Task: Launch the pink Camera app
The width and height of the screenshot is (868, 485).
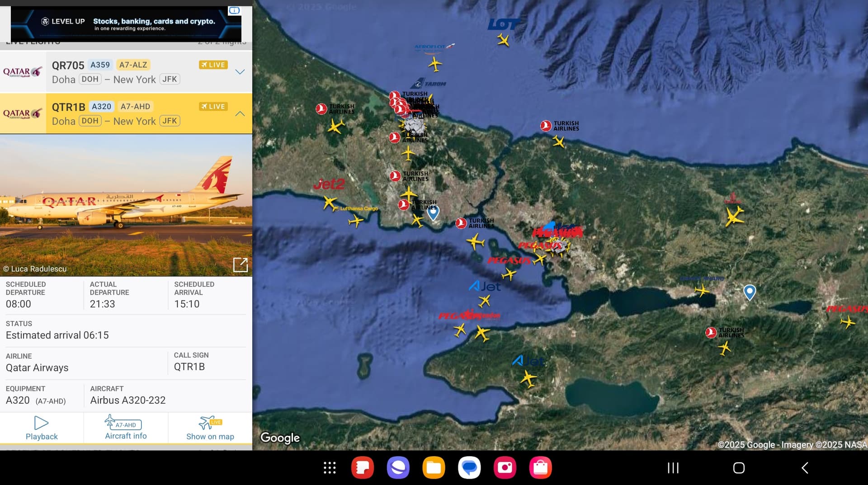Action: coord(505,467)
